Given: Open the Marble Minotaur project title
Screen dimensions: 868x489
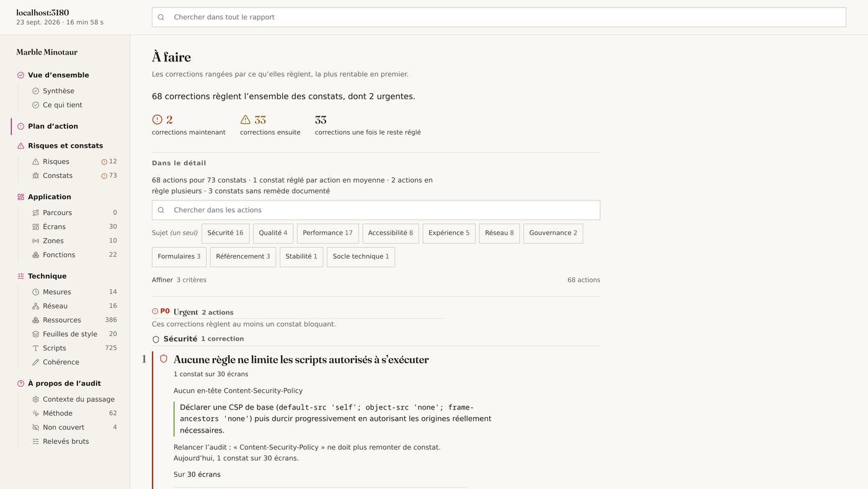Looking at the screenshot, I should tap(47, 52).
